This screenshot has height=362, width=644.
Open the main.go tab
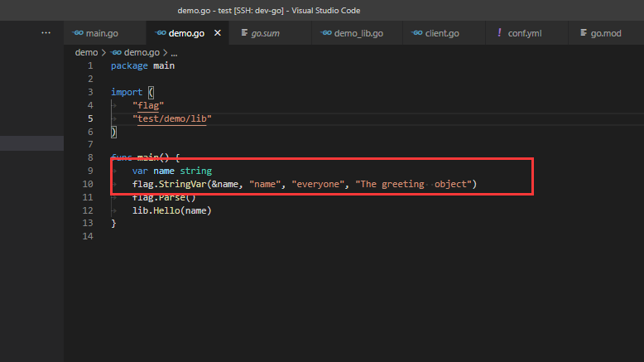point(105,33)
